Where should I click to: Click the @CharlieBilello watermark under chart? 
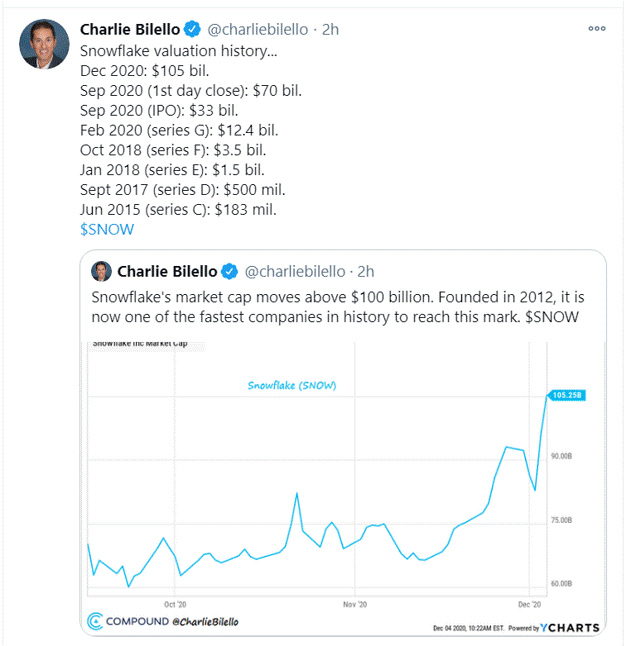[x=205, y=622]
